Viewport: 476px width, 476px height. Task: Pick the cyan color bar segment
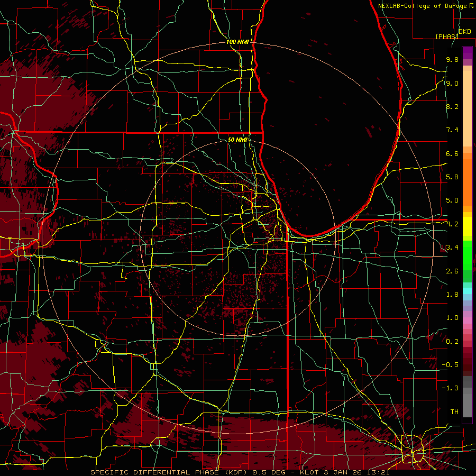(467, 291)
